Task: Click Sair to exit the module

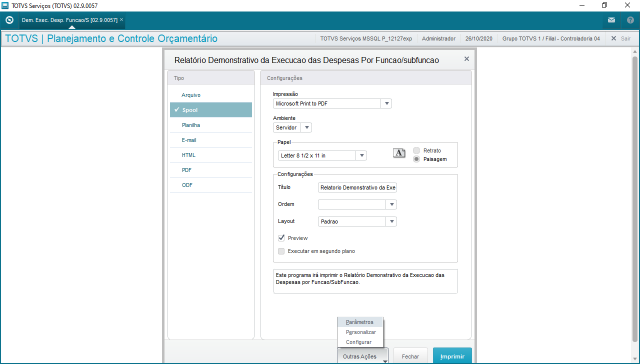Action: pos(620,38)
